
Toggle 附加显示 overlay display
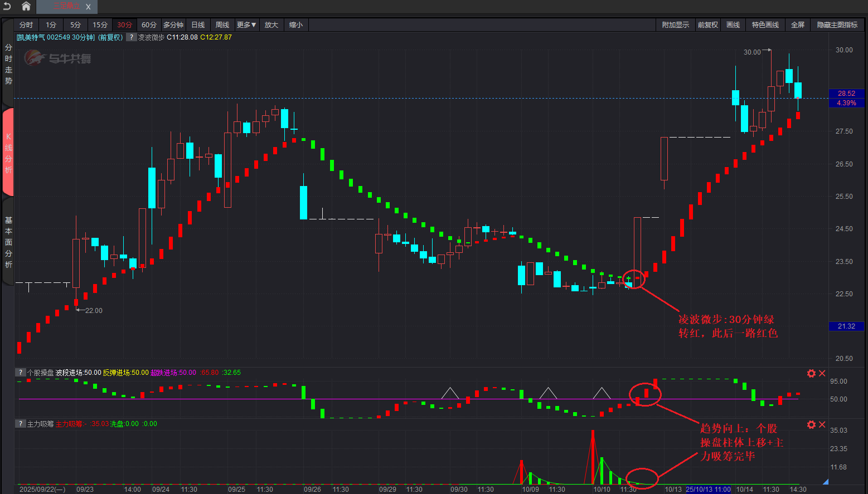pyautogui.click(x=675, y=25)
